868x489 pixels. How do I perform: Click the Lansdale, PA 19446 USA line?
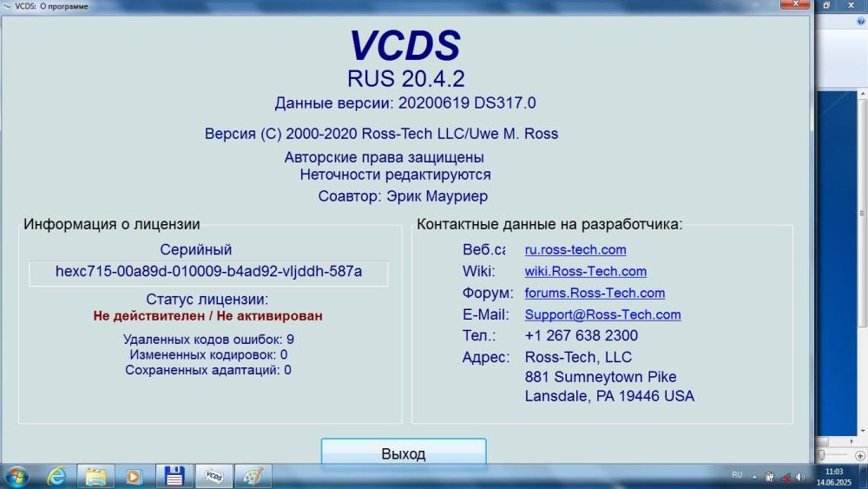point(609,397)
